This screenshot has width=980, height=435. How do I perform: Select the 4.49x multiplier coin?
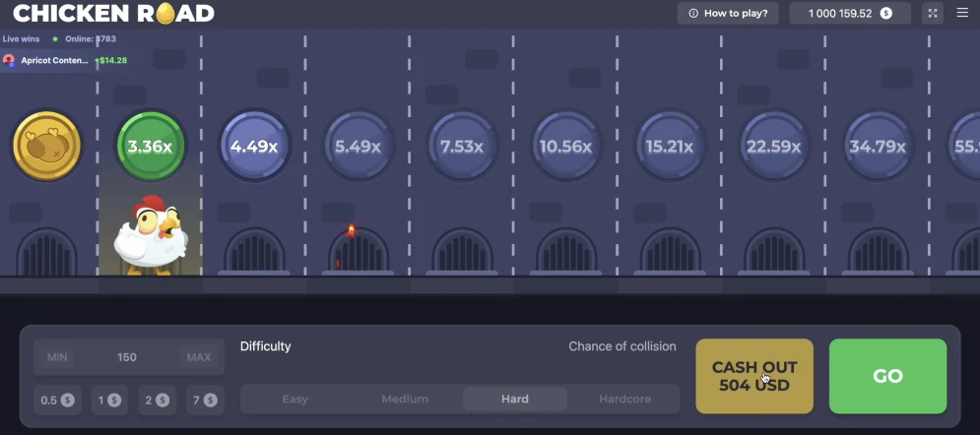254,146
